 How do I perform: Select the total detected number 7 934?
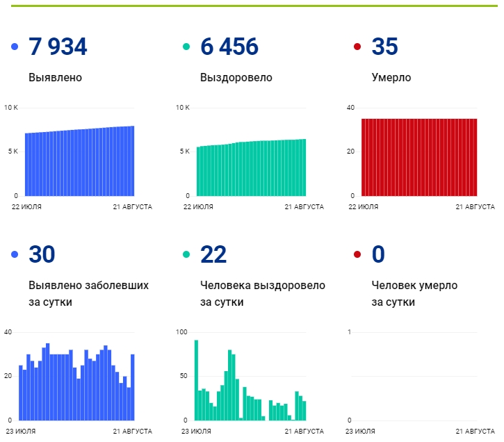coord(58,47)
